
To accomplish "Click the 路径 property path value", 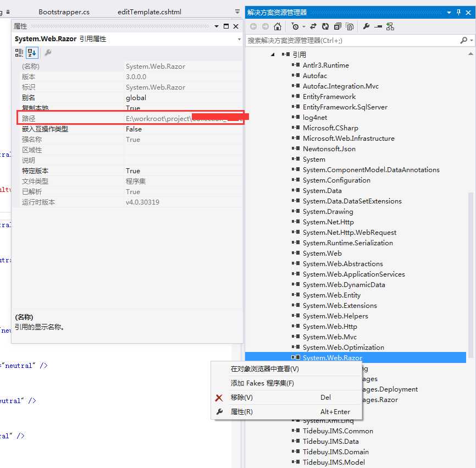I will tap(184, 118).
